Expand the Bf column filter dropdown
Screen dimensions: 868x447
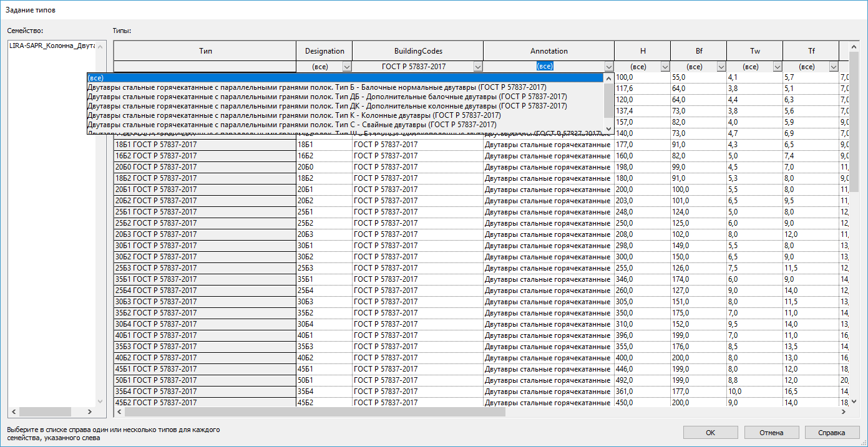[x=721, y=66]
